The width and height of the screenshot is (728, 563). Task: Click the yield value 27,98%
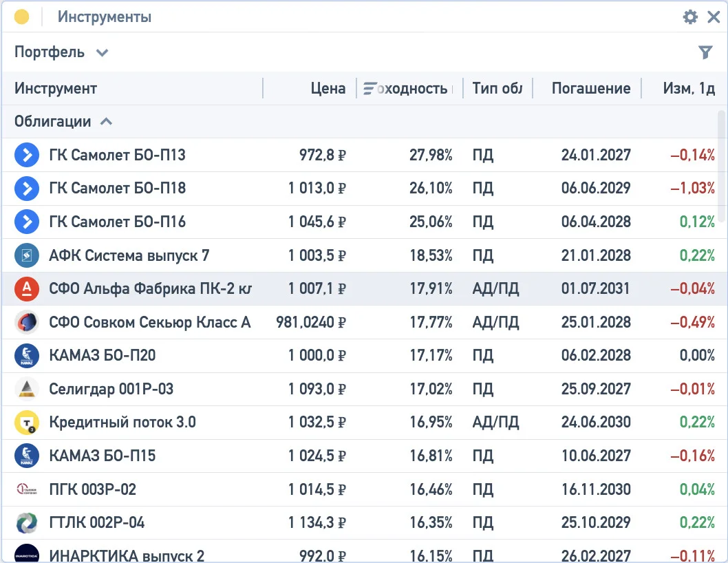point(431,155)
